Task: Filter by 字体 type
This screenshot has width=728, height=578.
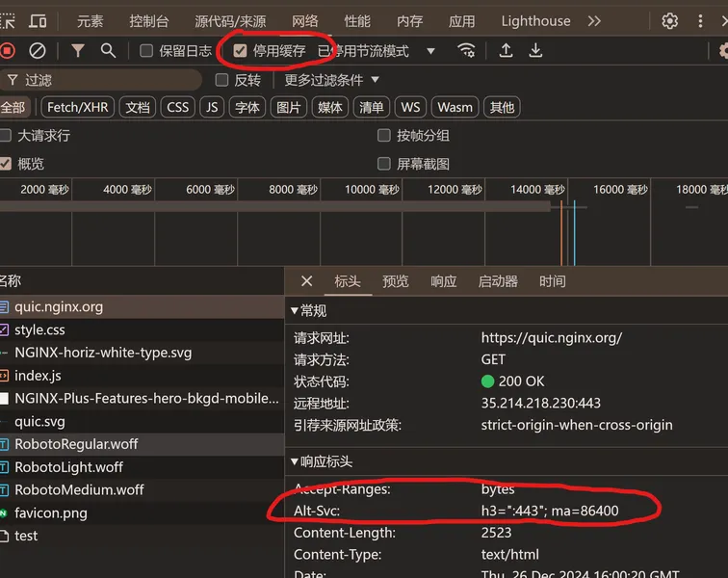Action: click(247, 107)
